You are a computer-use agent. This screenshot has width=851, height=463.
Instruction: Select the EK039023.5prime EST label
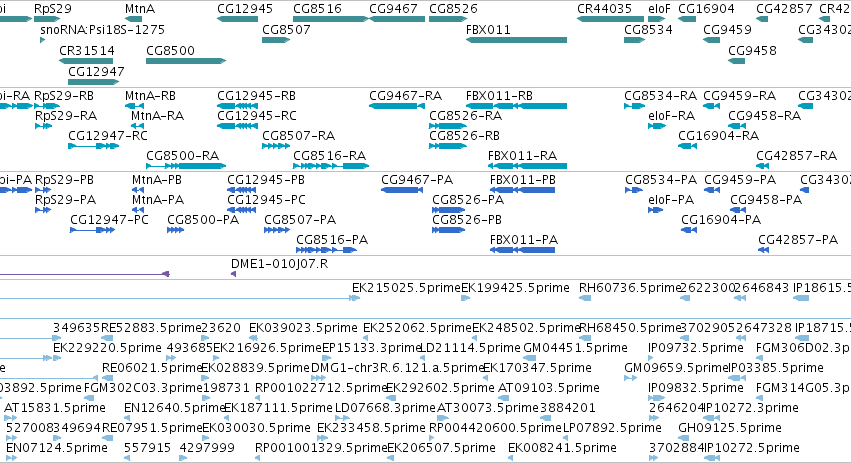click(303, 328)
